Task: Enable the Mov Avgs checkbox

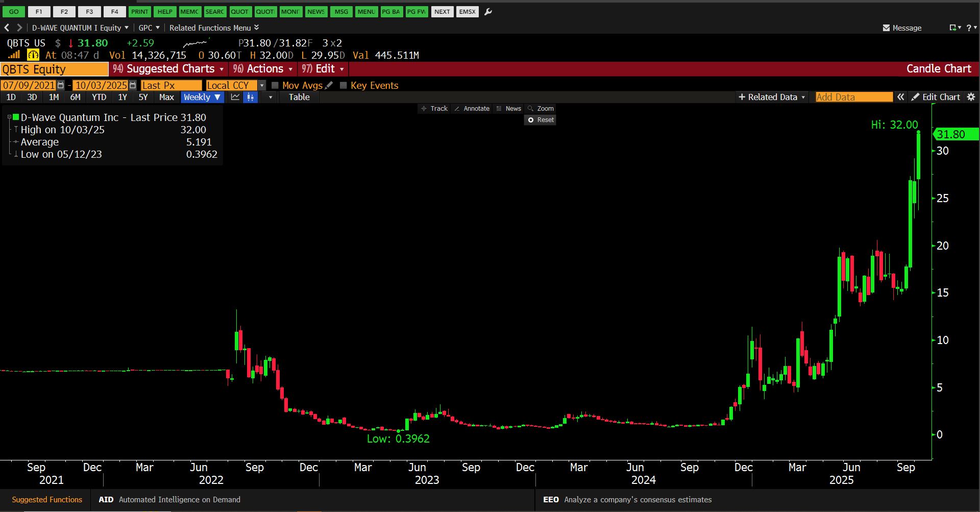Action: coord(275,85)
